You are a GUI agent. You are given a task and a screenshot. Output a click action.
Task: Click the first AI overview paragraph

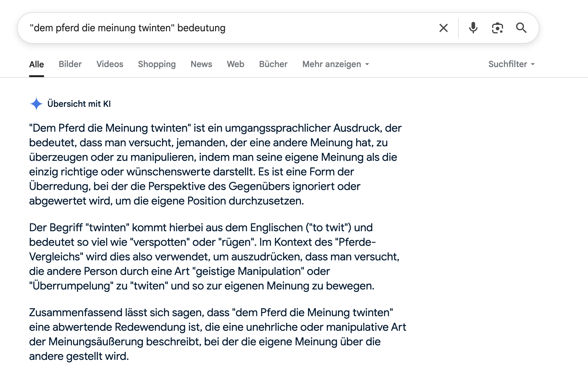pyautogui.click(x=215, y=164)
